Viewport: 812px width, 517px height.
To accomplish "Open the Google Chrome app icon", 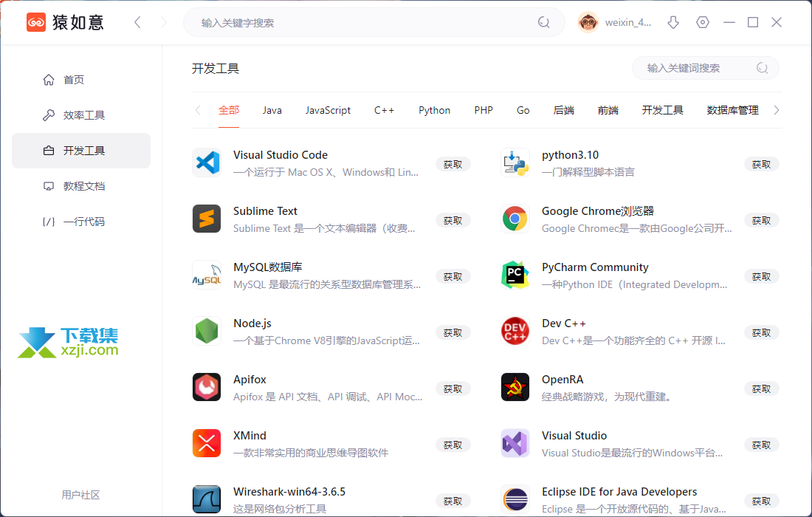I will point(515,219).
